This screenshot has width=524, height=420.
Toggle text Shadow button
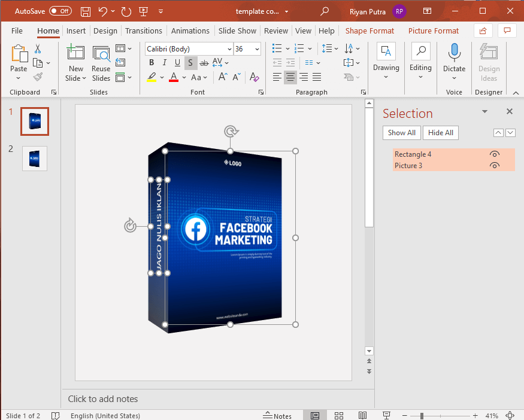pyautogui.click(x=190, y=62)
